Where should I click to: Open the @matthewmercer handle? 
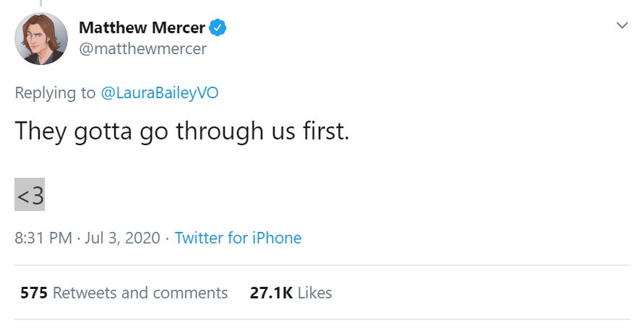pyautogui.click(x=142, y=49)
